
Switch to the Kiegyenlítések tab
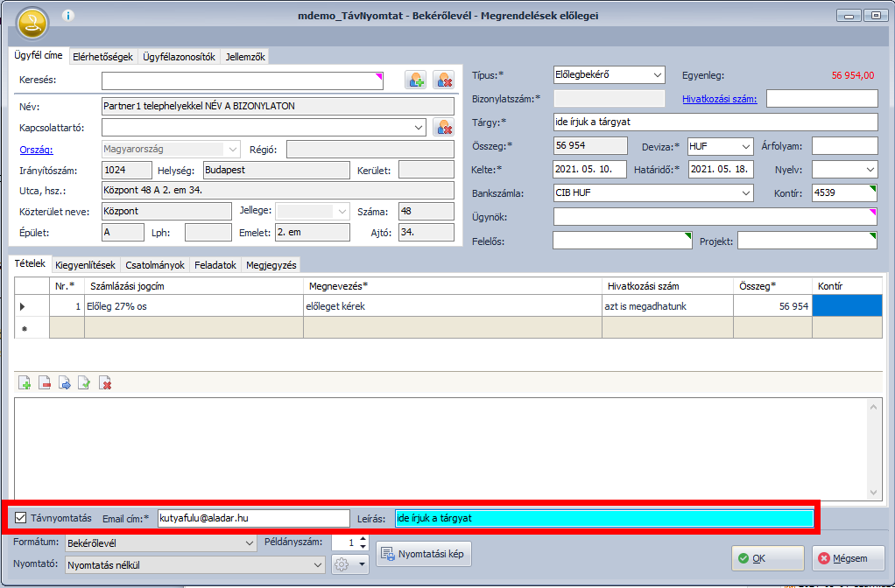click(x=86, y=265)
